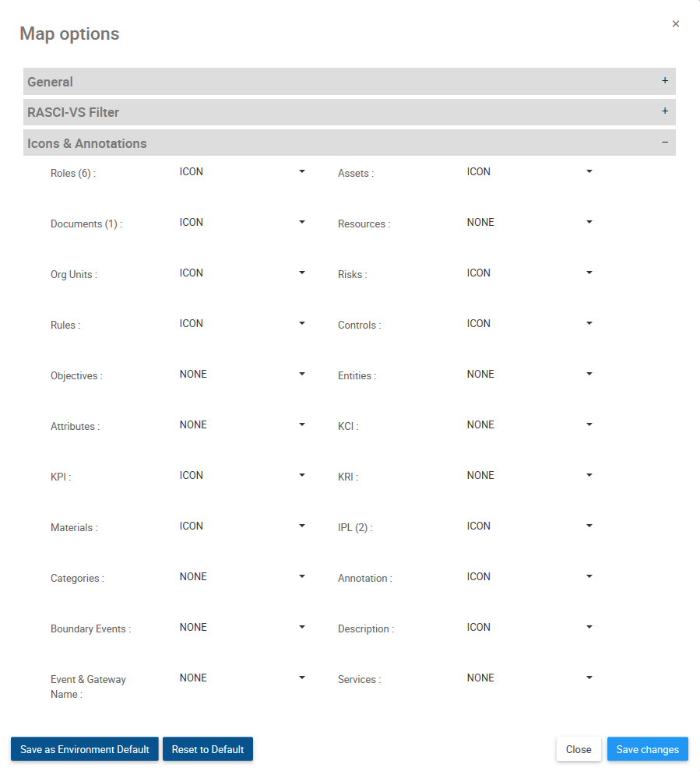
Task: Click Save changes button
Action: (x=647, y=749)
